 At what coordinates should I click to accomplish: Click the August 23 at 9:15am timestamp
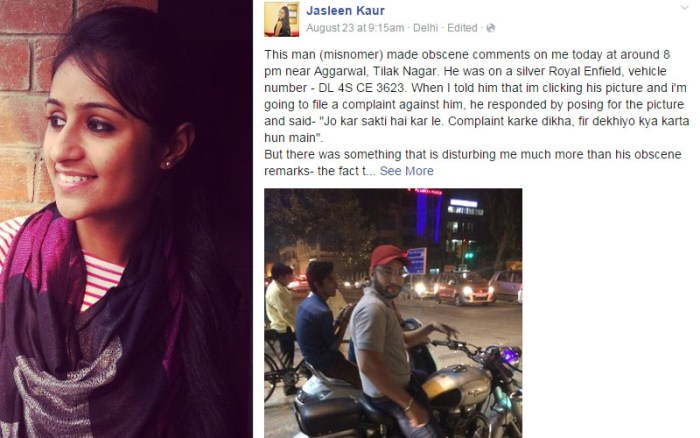(355, 28)
